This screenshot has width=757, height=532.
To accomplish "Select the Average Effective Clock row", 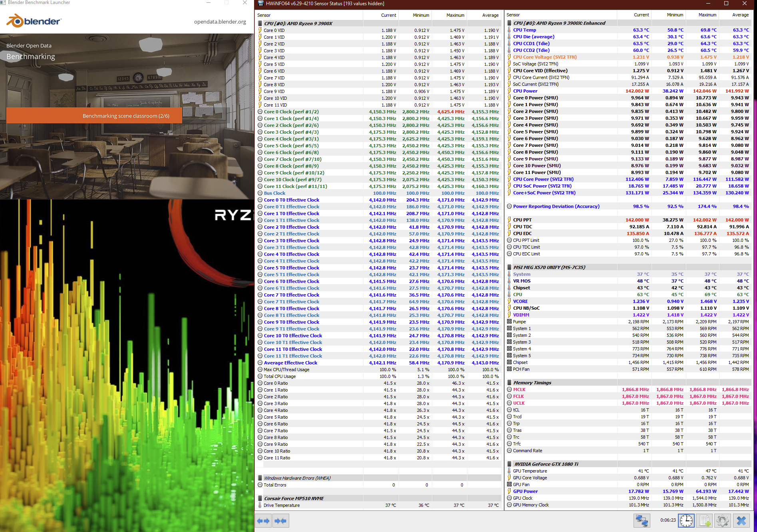I will [x=379, y=363].
